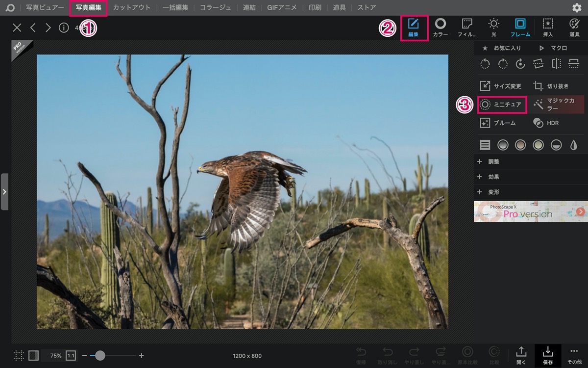
Task: Open the 光 light tool
Action: (x=493, y=27)
